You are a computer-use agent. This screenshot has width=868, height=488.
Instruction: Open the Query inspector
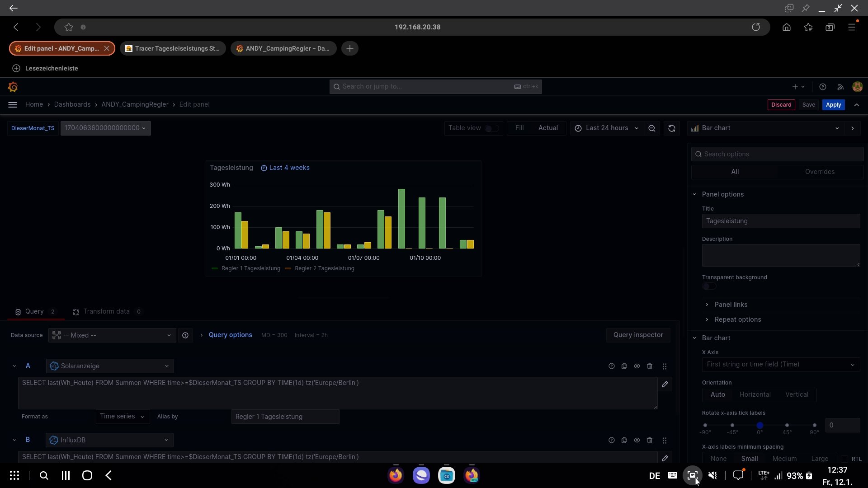point(638,335)
